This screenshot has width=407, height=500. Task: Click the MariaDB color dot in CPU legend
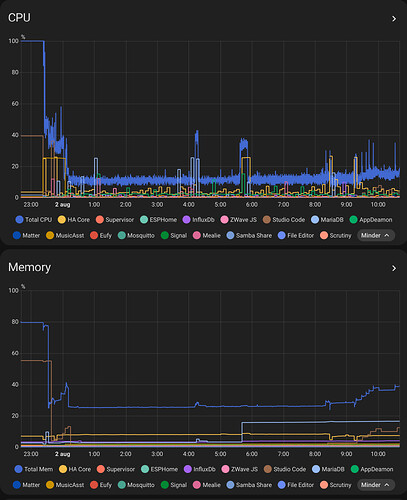(315, 220)
